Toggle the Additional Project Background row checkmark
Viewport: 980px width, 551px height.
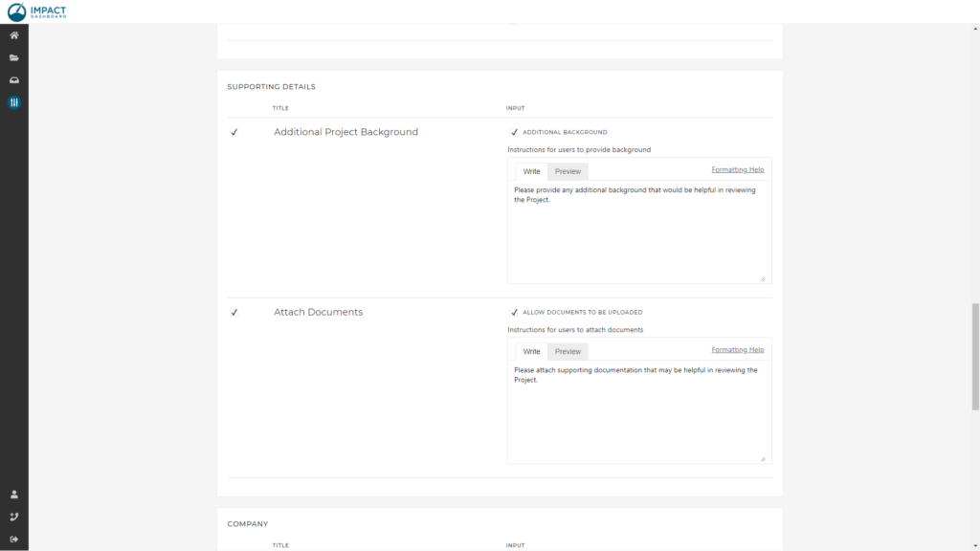[x=234, y=132]
